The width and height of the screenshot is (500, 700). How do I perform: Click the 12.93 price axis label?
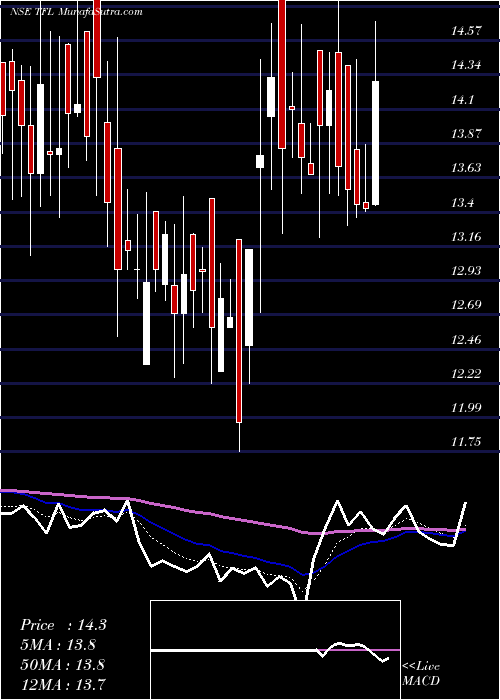(x=466, y=271)
